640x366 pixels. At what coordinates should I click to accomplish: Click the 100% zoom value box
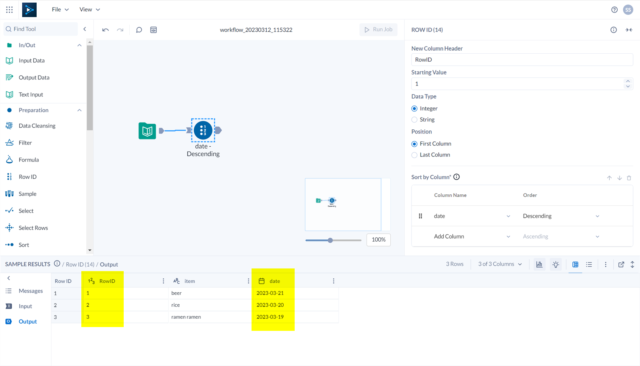[378, 240]
